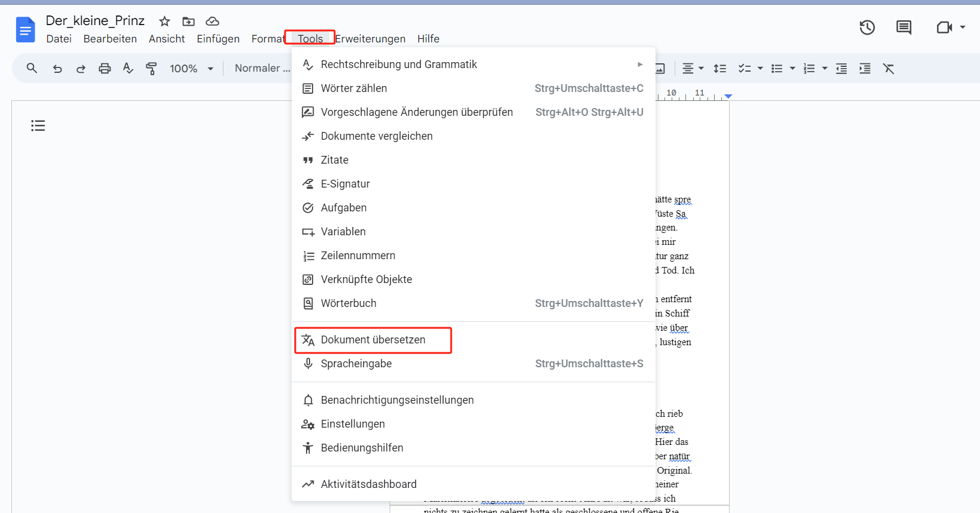The width and height of the screenshot is (980, 513).
Task: Enable Zeilennummern option
Action: coord(473,256)
